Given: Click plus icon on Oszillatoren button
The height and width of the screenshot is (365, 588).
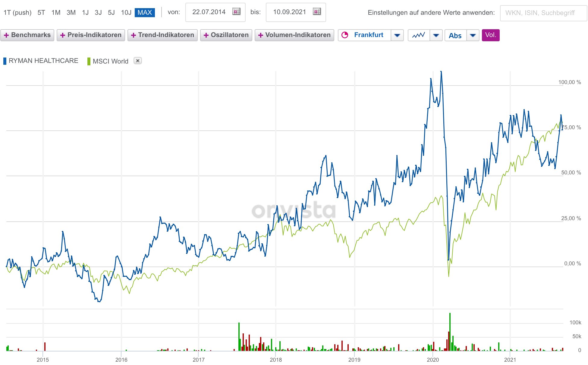Looking at the screenshot, I should tap(206, 35).
